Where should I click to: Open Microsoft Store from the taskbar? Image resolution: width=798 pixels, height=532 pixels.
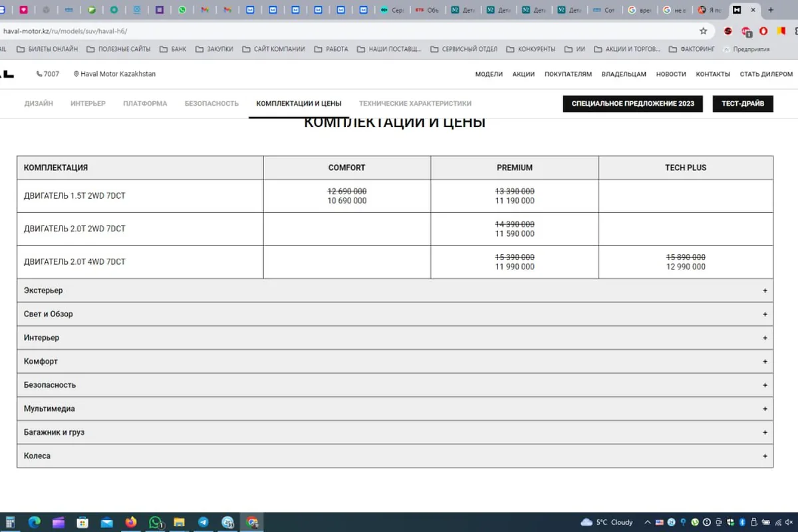[x=82, y=522]
